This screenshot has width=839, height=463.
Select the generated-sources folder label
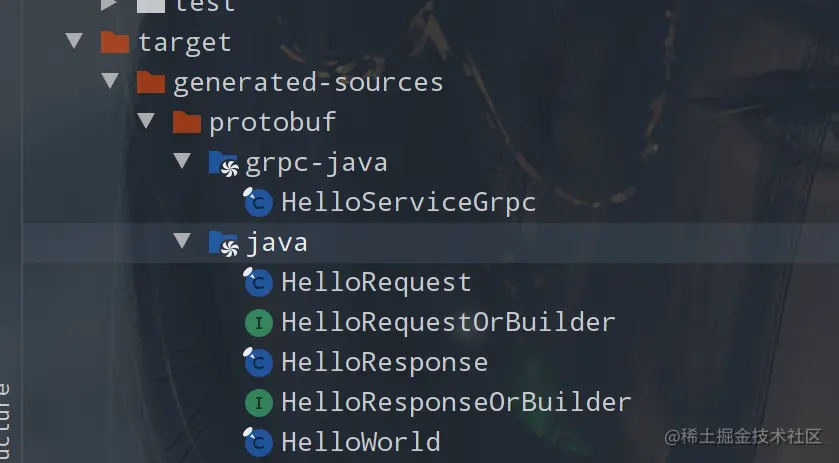tap(308, 83)
